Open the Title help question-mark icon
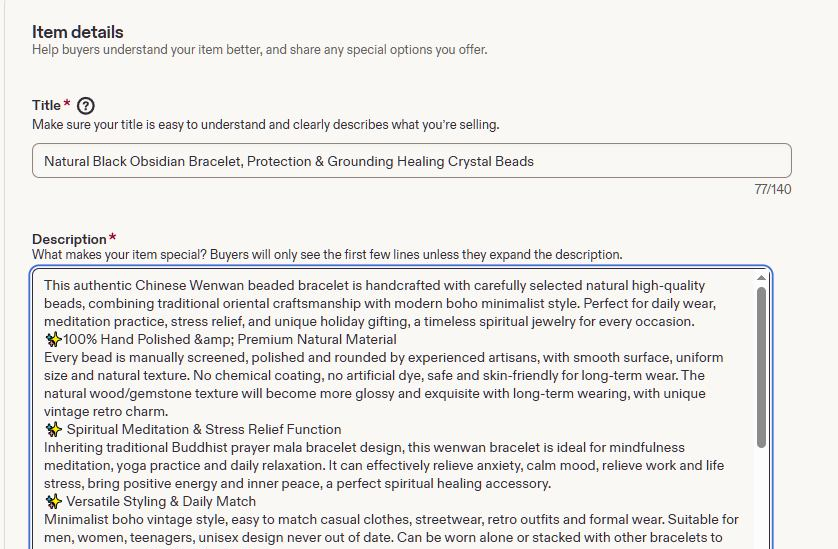 86,106
